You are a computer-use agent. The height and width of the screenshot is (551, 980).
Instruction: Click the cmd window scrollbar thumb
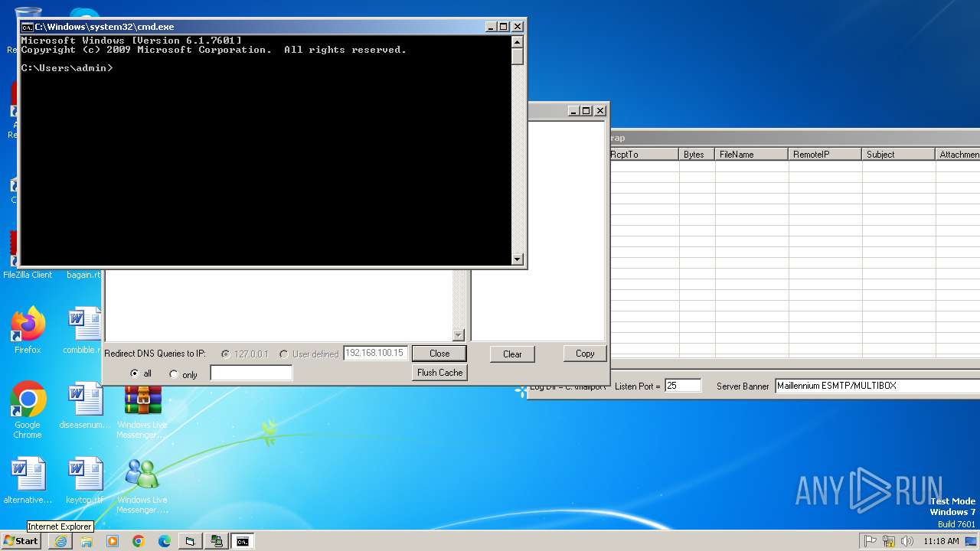click(x=518, y=57)
